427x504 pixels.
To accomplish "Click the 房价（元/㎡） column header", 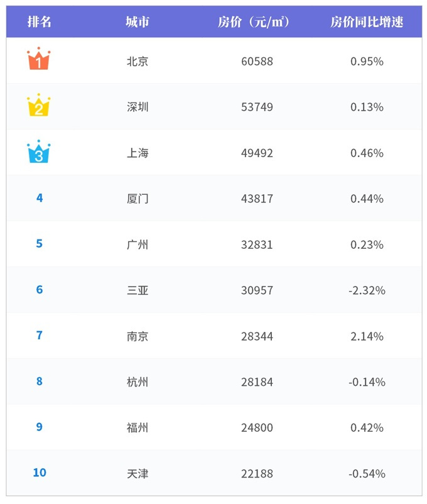I will coord(254,22).
